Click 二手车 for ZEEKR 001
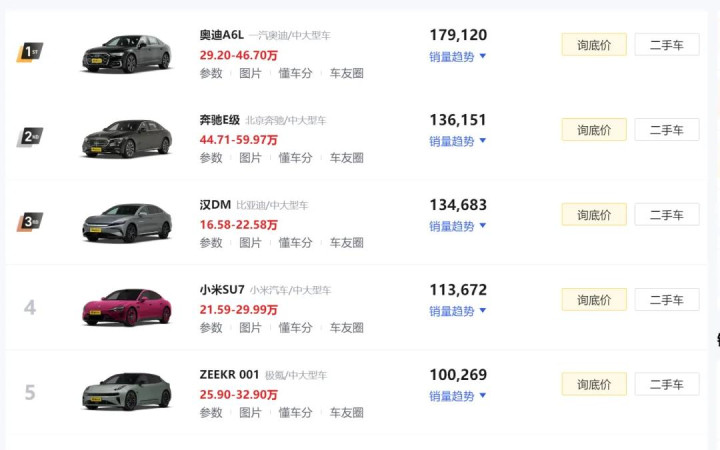Screen dimensions: 720x450 pos(667,384)
